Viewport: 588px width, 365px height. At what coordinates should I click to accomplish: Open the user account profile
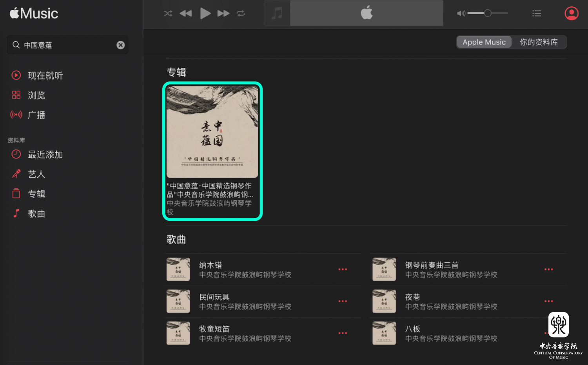pyautogui.click(x=571, y=13)
